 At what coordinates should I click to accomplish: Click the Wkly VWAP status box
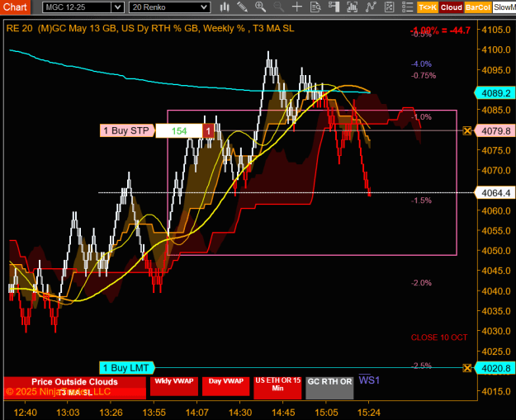click(174, 386)
